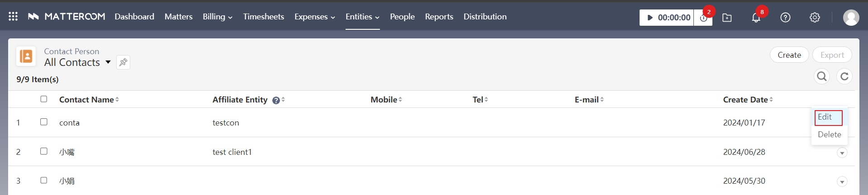Click the search magnifier icon
868x195 pixels.
pyautogui.click(x=822, y=76)
